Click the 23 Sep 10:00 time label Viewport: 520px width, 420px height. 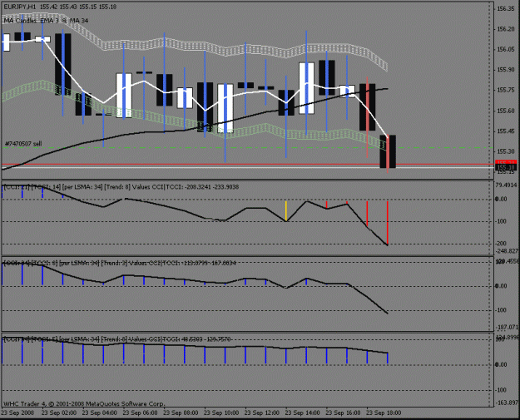(x=221, y=413)
